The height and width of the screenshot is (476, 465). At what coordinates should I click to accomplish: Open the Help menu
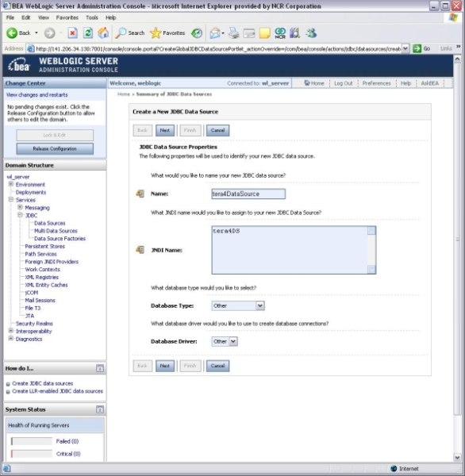point(111,17)
